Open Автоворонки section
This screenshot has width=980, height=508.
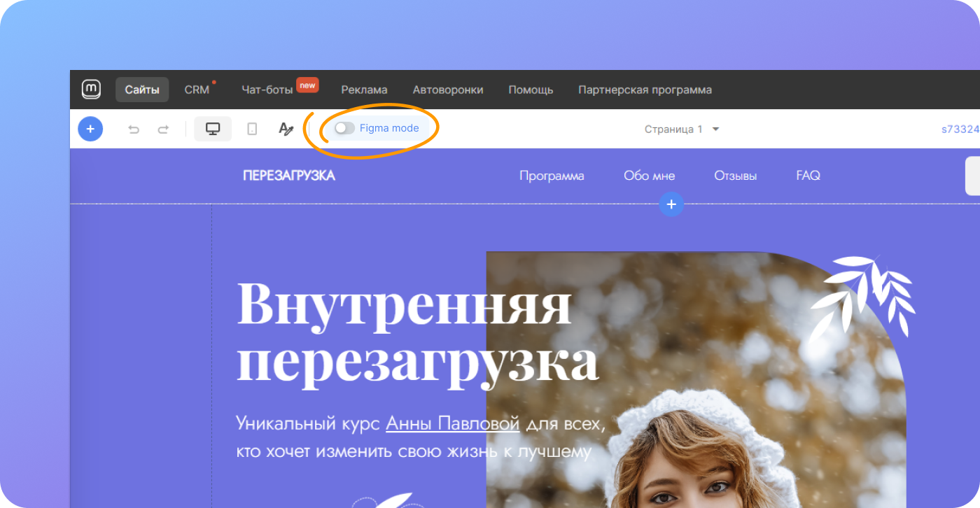(x=448, y=90)
